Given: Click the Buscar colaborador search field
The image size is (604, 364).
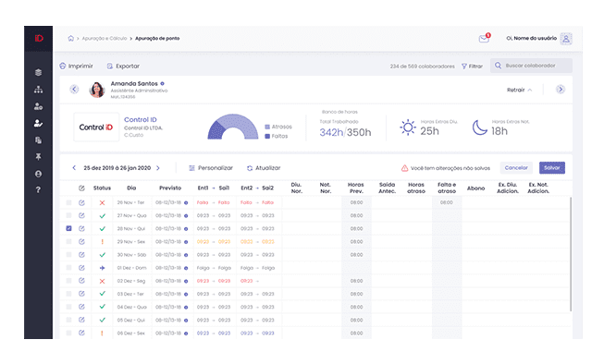Looking at the screenshot, I should click(531, 66).
